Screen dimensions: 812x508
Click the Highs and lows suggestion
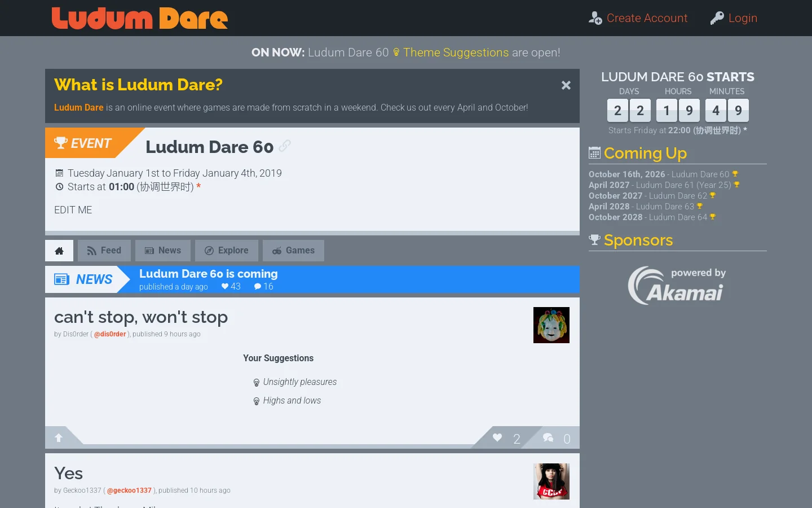pos(292,401)
